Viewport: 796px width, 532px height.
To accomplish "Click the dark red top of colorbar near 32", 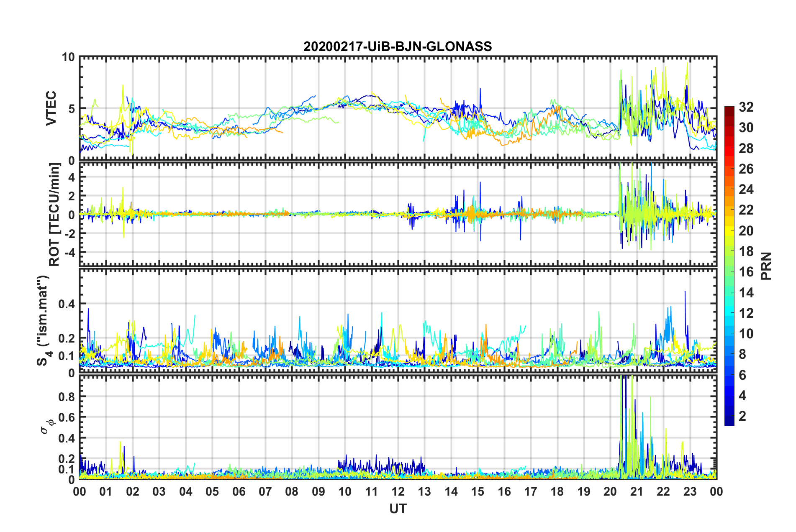I will click(729, 110).
